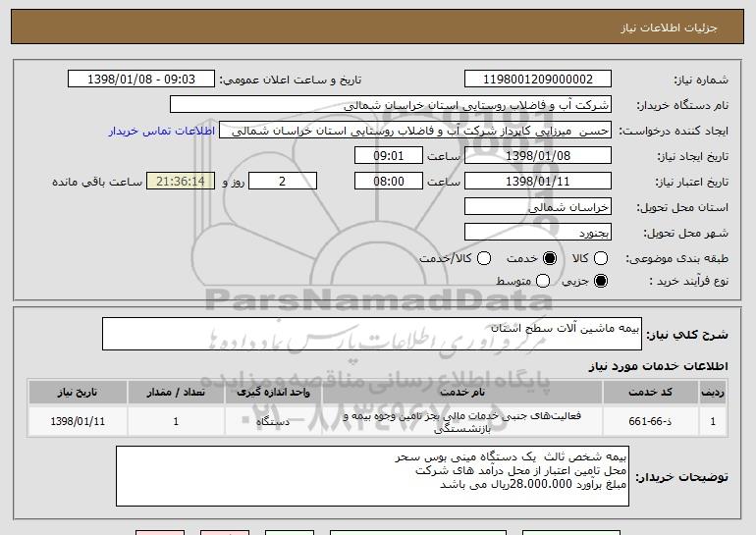Click need date cell 1398/01/11 in table
The height and width of the screenshot is (535, 756).
[x=78, y=421]
